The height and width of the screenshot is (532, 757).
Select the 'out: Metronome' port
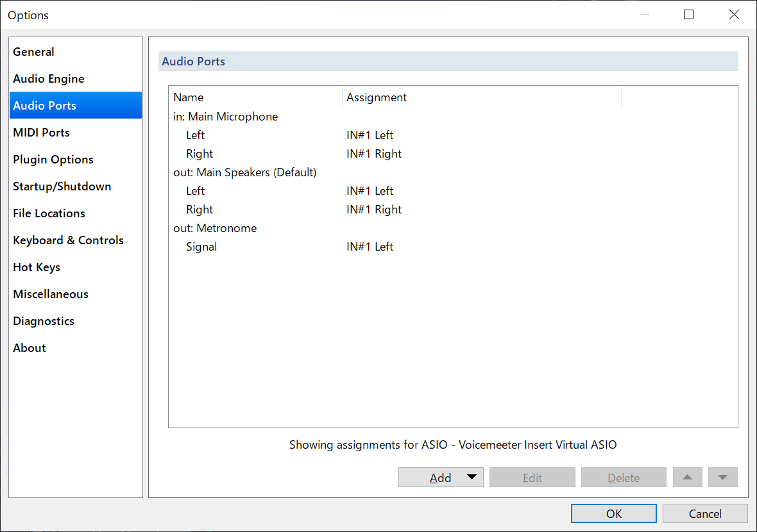click(215, 228)
